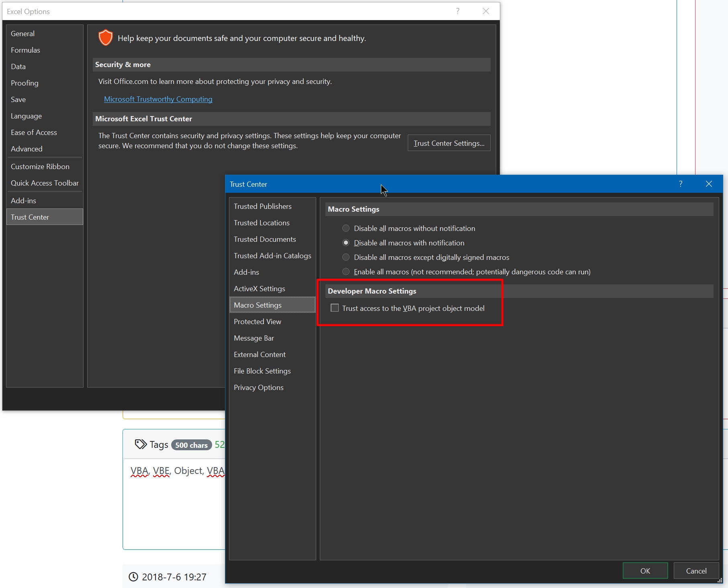Click Cancel in Trust Center dialog
Image resolution: width=728 pixels, height=588 pixels.
coord(696,571)
